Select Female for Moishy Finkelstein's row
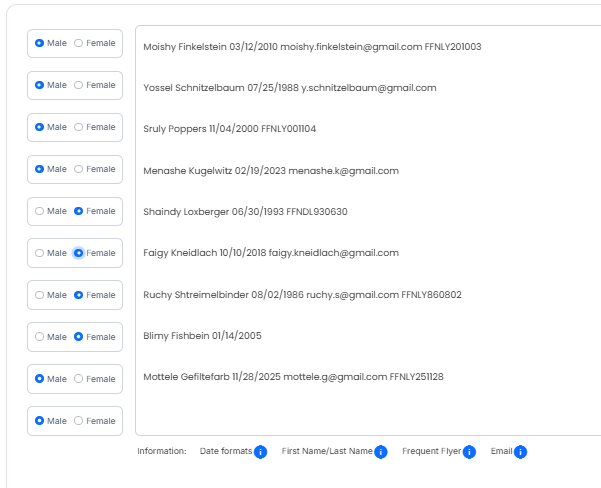601x488 pixels. [78, 43]
